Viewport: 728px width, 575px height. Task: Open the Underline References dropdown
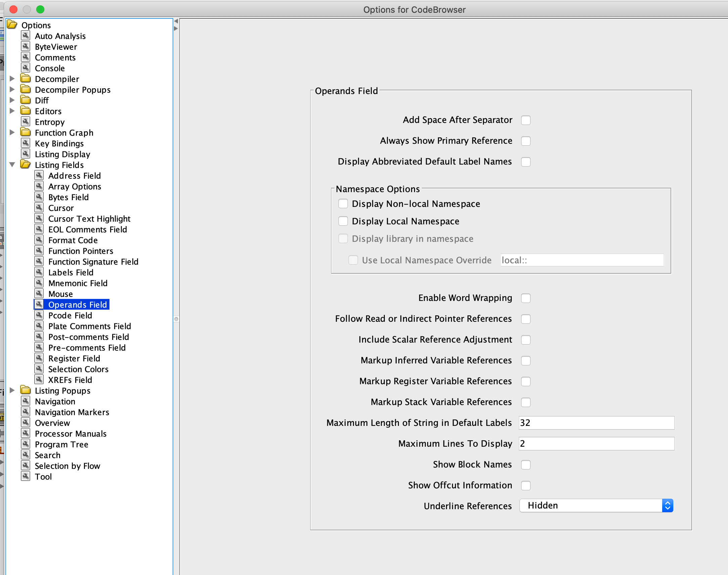click(596, 505)
